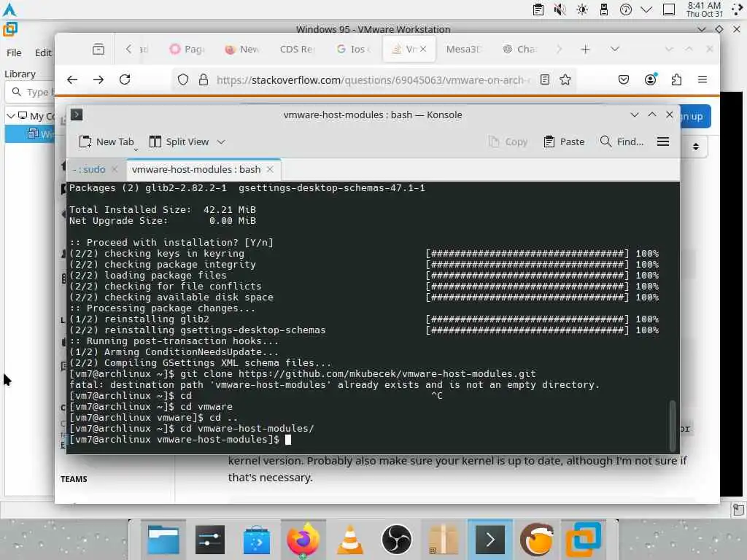Switch to the New Firefox tab

coord(242,49)
